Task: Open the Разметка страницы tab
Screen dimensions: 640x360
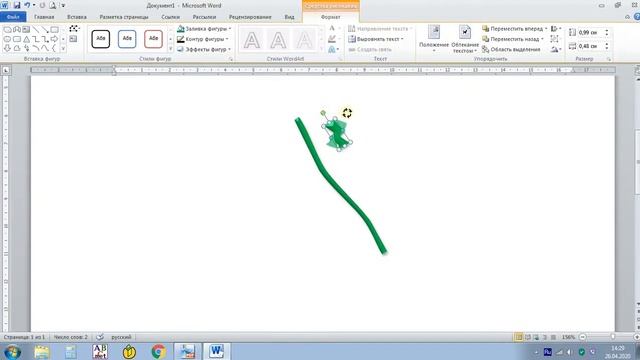Action: point(124,17)
